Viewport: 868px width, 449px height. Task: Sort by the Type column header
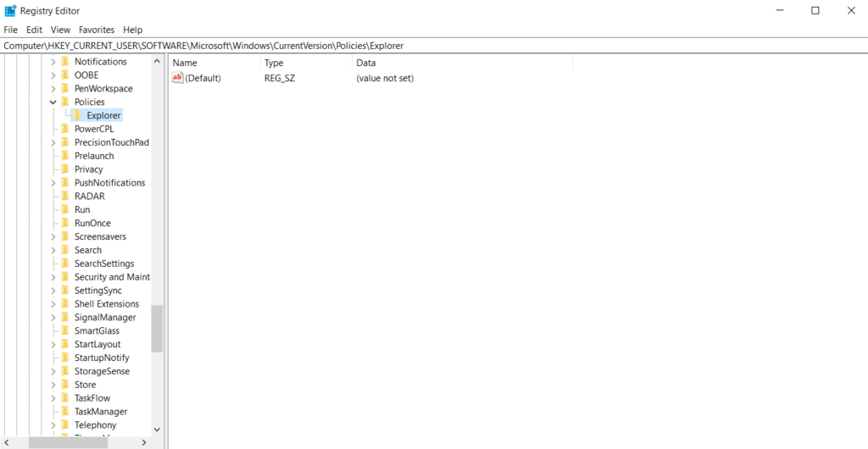[306, 63]
